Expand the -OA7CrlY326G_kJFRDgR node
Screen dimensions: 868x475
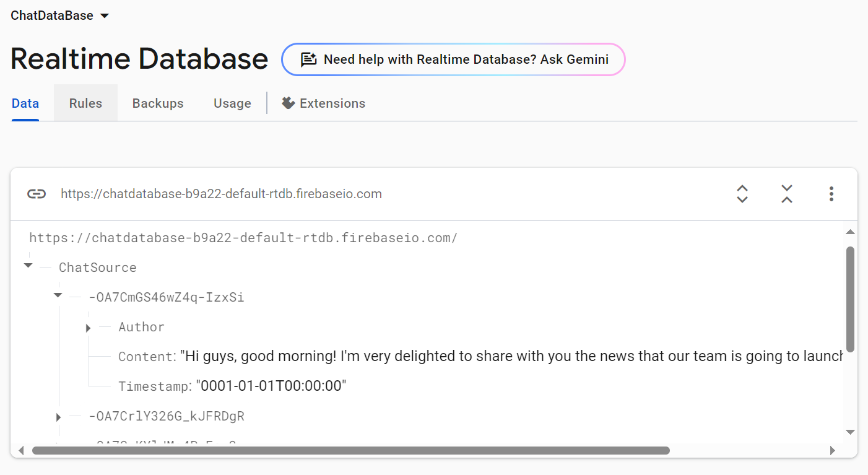tap(58, 417)
